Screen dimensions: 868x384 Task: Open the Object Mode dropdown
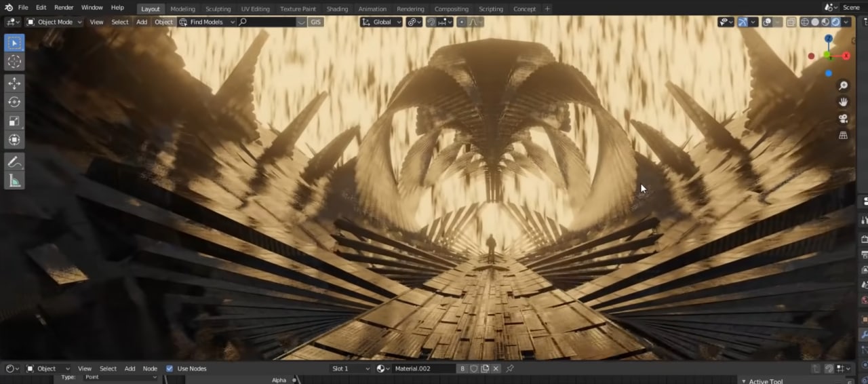pyautogui.click(x=54, y=22)
